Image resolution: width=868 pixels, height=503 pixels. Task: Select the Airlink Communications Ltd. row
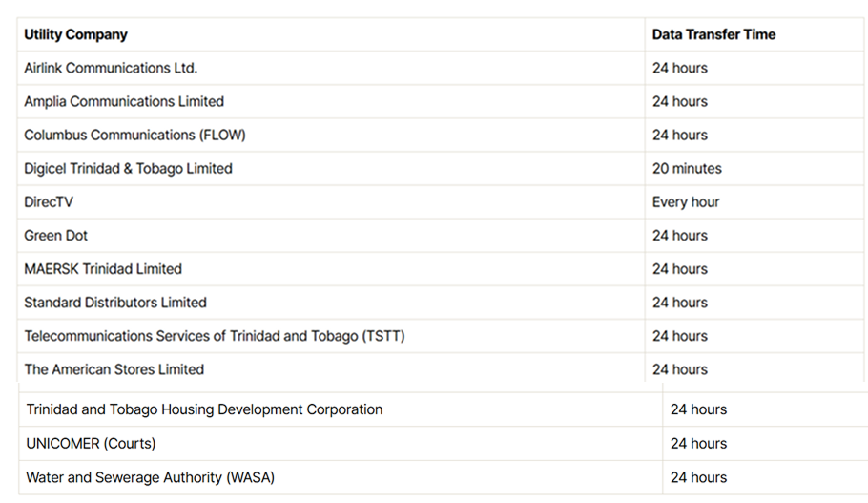pos(111,68)
